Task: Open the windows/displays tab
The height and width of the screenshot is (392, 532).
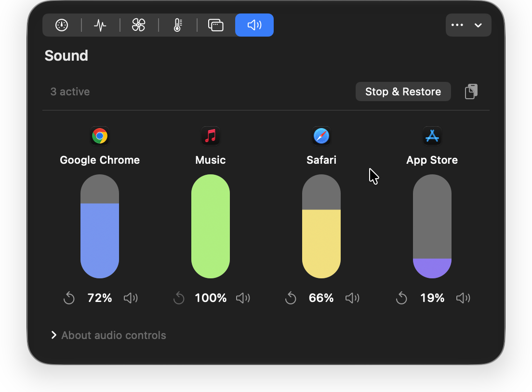Action: coord(216,25)
